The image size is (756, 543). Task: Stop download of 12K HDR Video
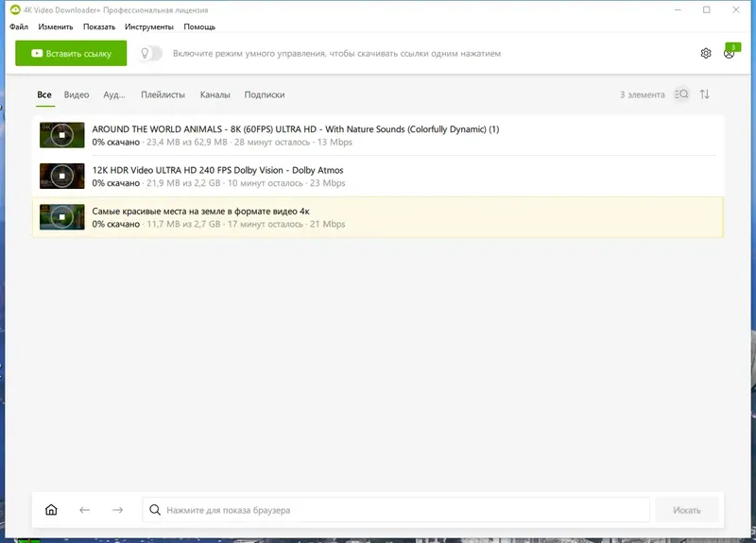61,176
